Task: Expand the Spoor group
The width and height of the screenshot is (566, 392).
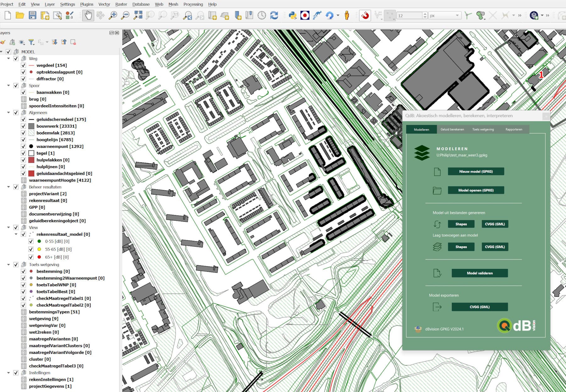Action: pyautogui.click(x=8, y=85)
